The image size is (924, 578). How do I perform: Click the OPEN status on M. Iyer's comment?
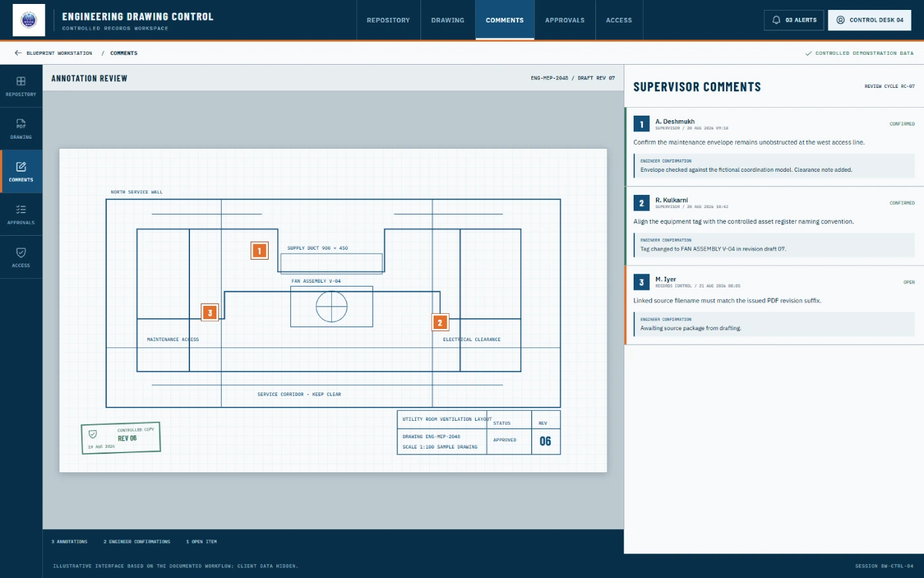(x=909, y=282)
